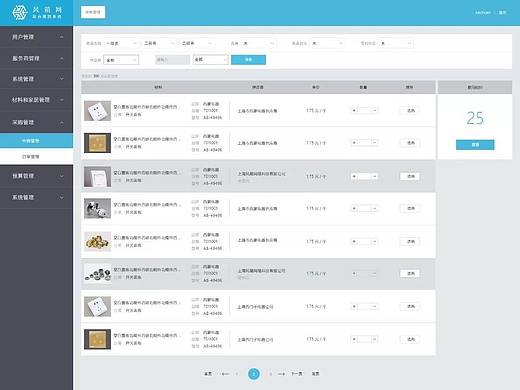This screenshot has width=520, height=390.
Task: Open the chrome faucet fittings thumbnail
Action: click(x=97, y=208)
